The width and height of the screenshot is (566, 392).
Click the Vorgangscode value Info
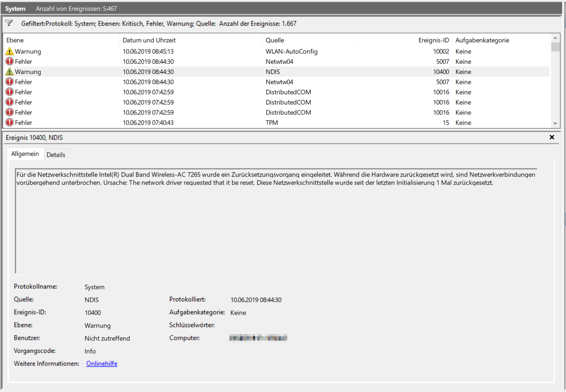coord(90,351)
